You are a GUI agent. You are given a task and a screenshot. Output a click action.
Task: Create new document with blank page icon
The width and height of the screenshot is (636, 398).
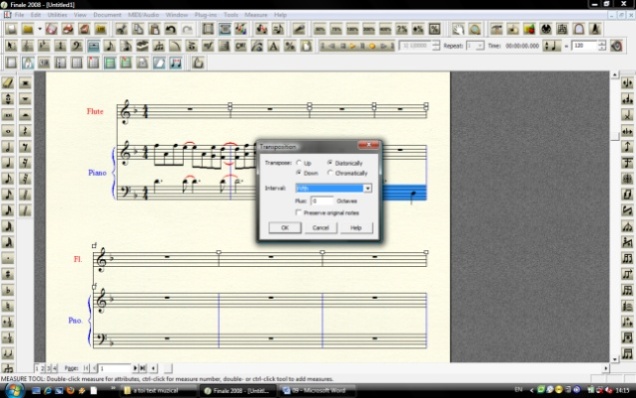tap(11, 29)
